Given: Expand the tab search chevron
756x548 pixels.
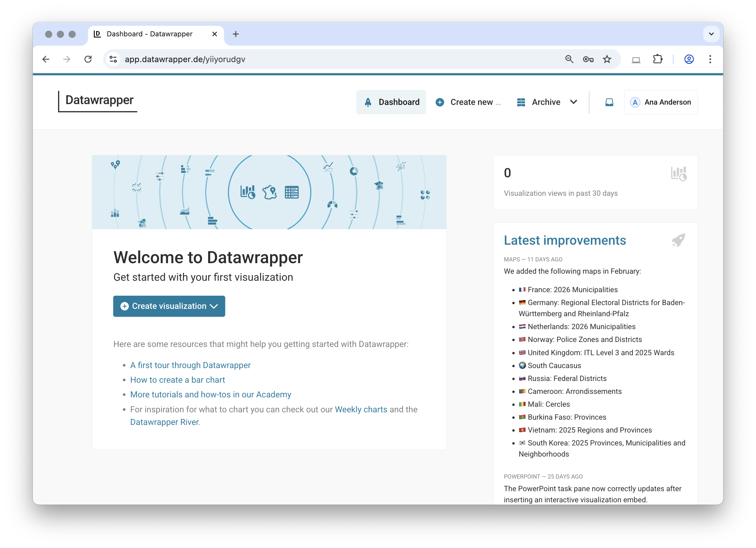Looking at the screenshot, I should pos(711,34).
